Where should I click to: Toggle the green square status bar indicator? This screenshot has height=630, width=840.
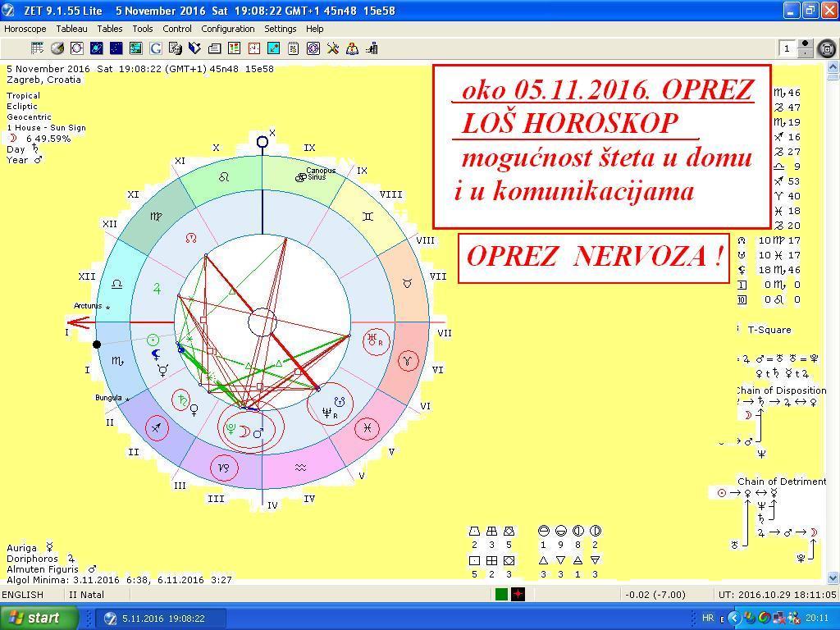501,595
